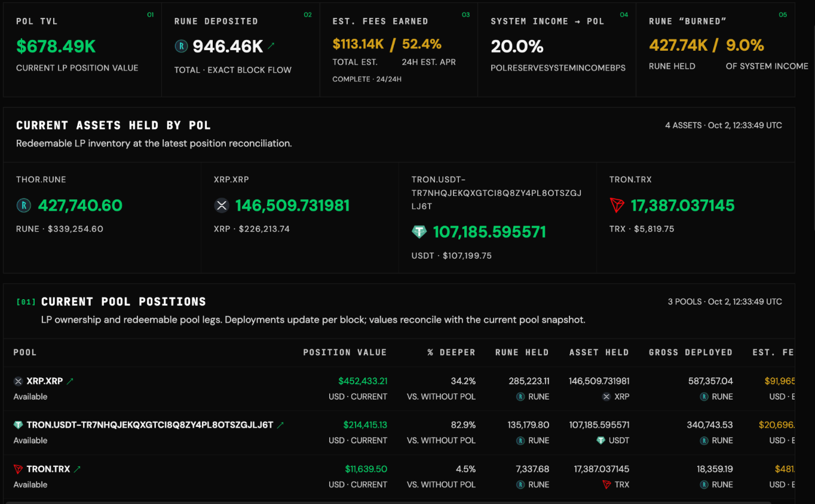The width and height of the screenshot is (815, 504).
Task: Open the XRP.XRP pool link
Action: click(x=45, y=381)
